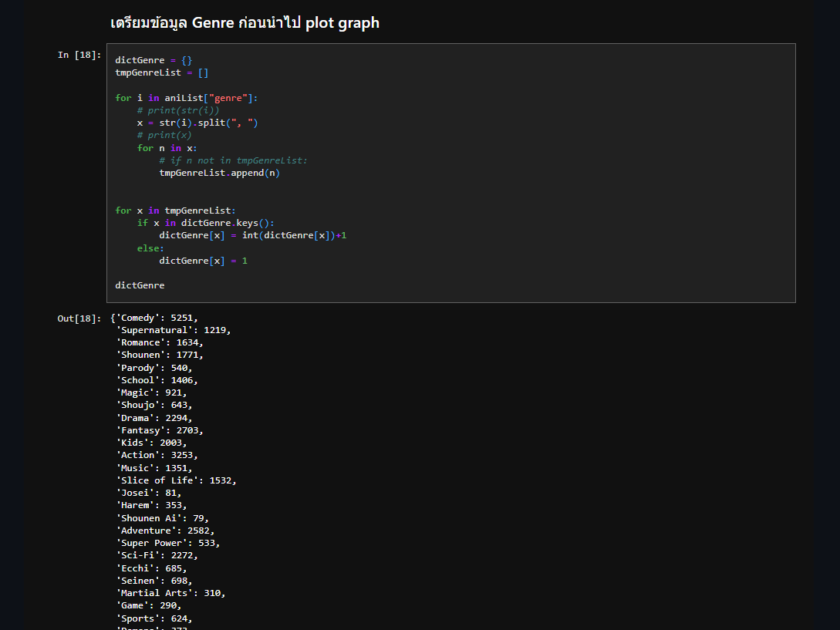Click output row 'Kids': 2003
Viewport: 840px width, 630px height.
point(152,443)
